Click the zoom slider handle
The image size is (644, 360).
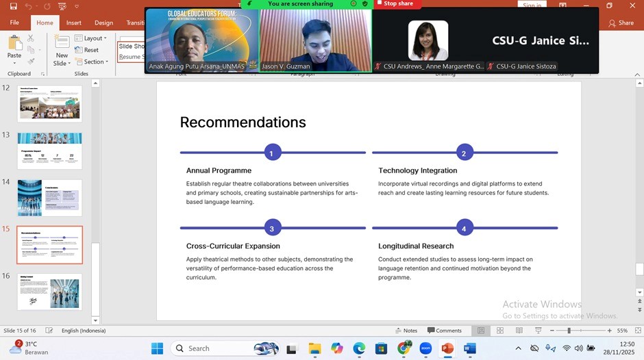[x=569, y=331]
